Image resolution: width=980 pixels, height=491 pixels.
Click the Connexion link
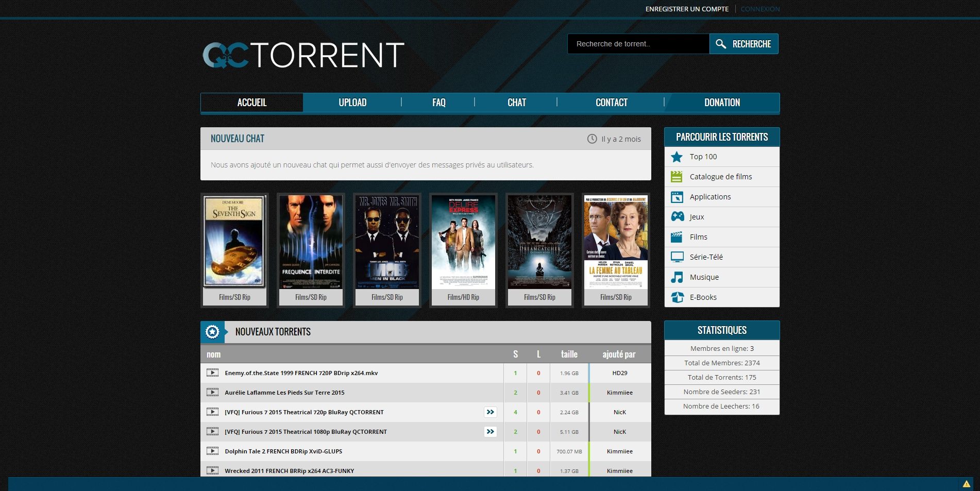click(x=760, y=9)
